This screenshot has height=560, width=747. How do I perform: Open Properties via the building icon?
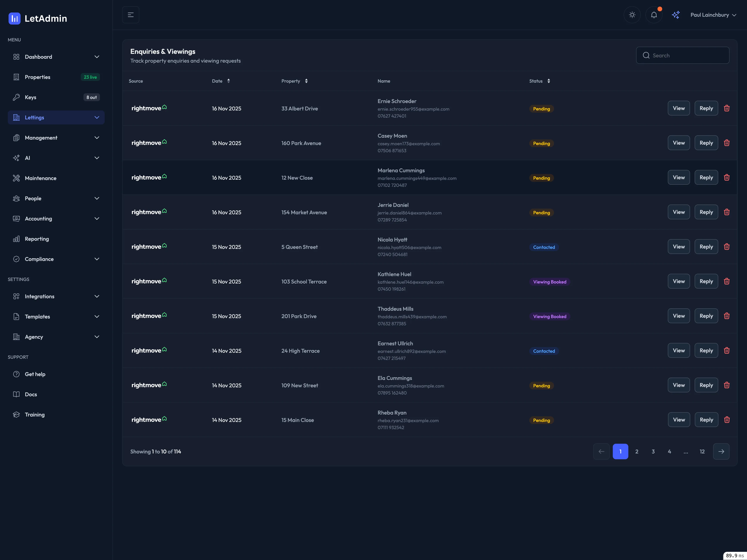(x=17, y=77)
